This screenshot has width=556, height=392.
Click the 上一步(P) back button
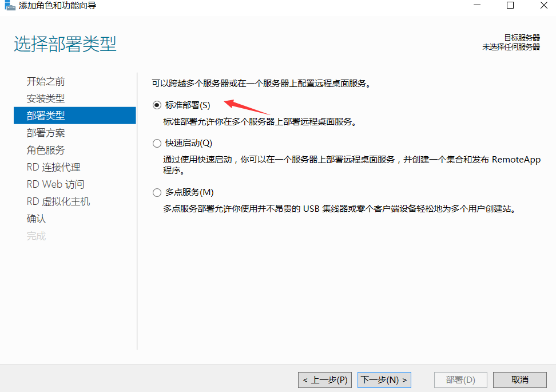[x=325, y=379]
